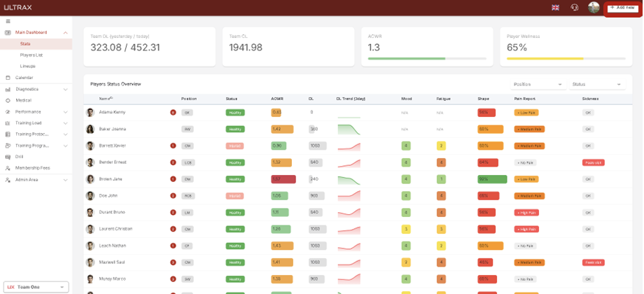Collapse sidebar with the hamburger menu icon
644x294 pixels.
8,22
